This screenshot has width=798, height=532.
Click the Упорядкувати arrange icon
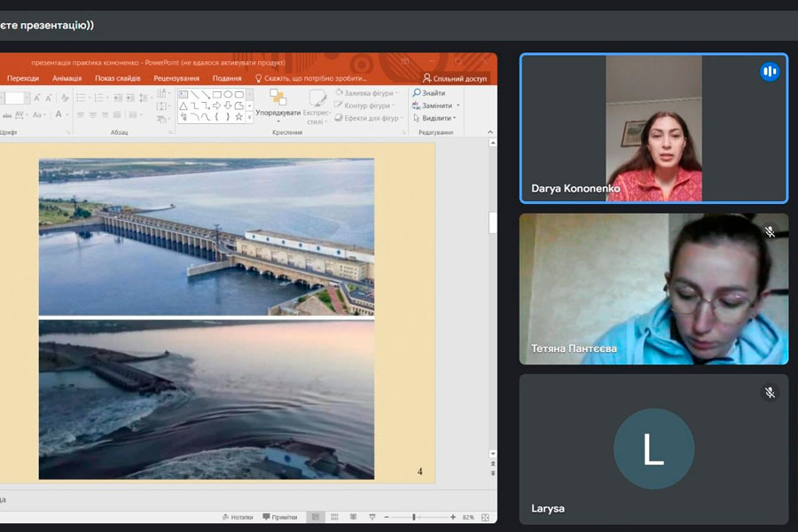[278, 99]
